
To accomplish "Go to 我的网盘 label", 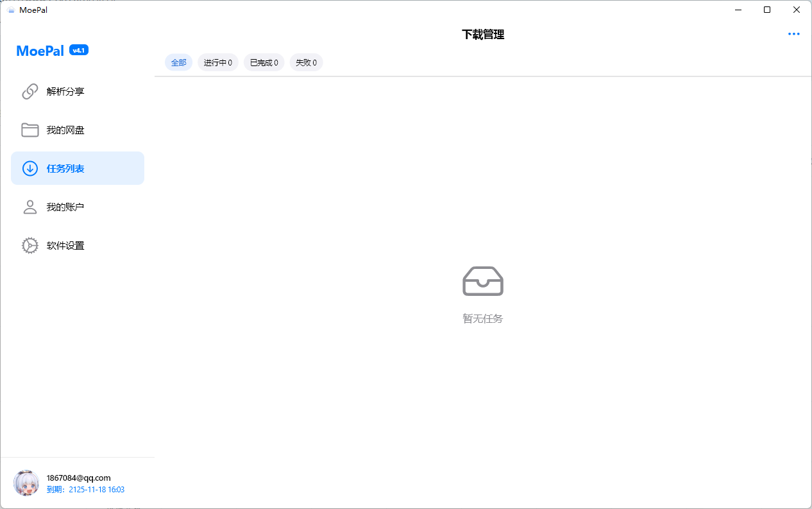I will [x=65, y=130].
